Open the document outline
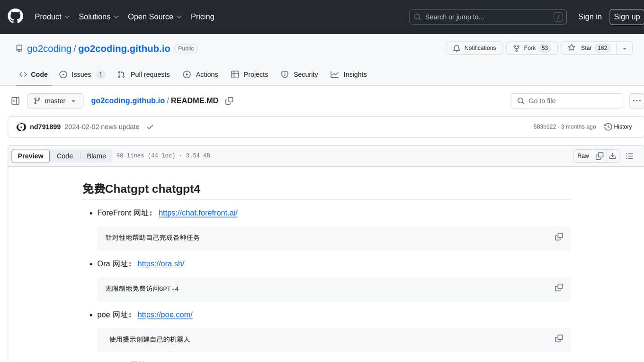644x362 pixels. point(629,156)
